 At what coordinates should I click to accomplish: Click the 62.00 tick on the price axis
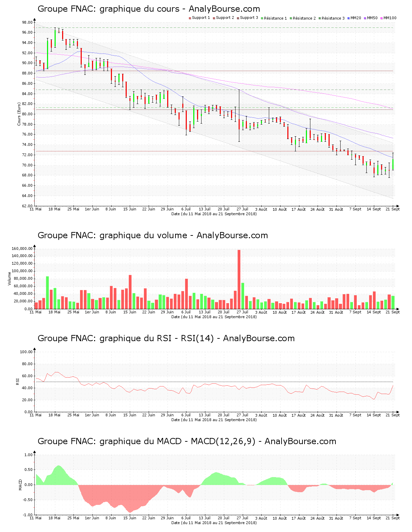tap(27, 206)
